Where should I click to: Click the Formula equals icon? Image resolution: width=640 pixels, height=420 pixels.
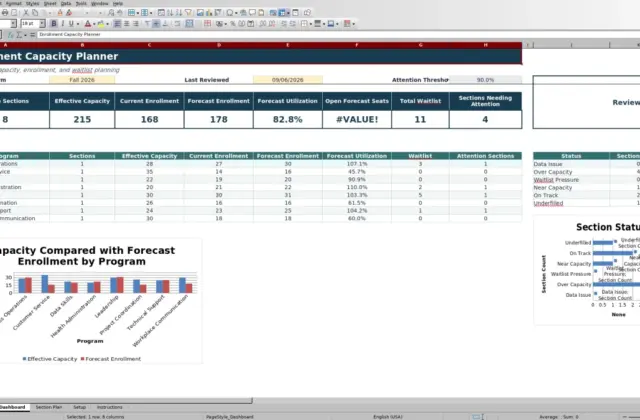32,35
